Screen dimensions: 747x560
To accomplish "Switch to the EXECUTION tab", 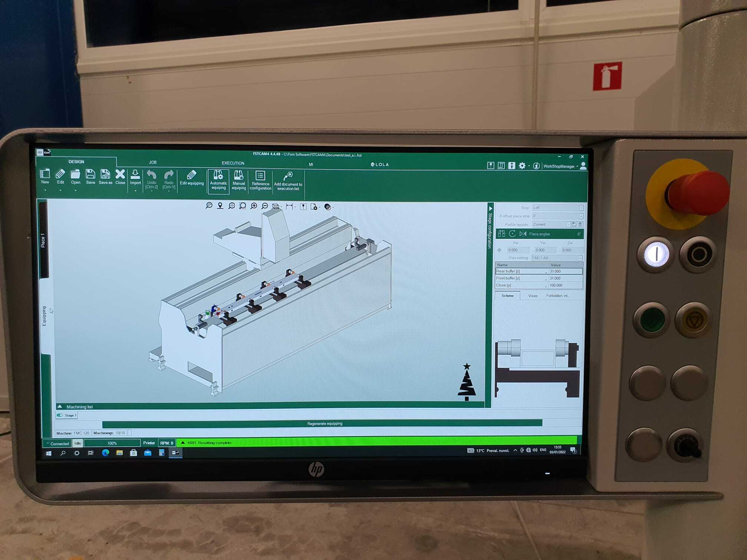I will [x=233, y=163].
